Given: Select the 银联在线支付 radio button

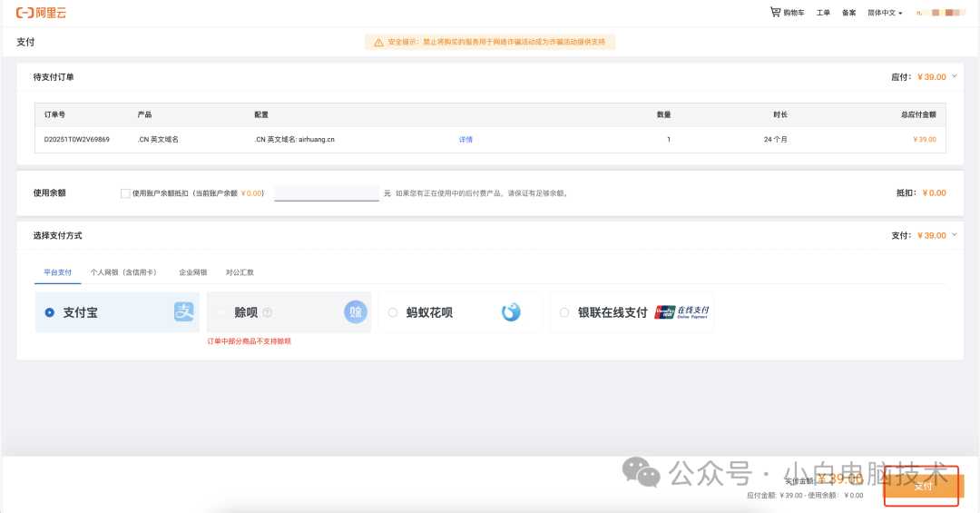Looking at the screenshot, I should coord(564,312).
